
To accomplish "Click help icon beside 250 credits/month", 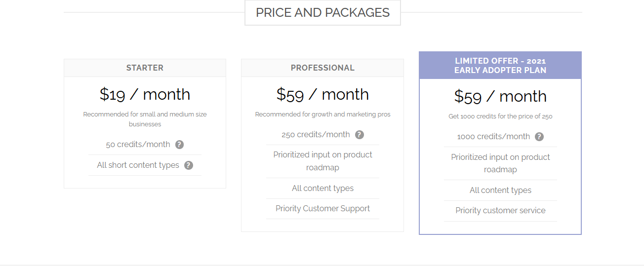I will (360, 135).
